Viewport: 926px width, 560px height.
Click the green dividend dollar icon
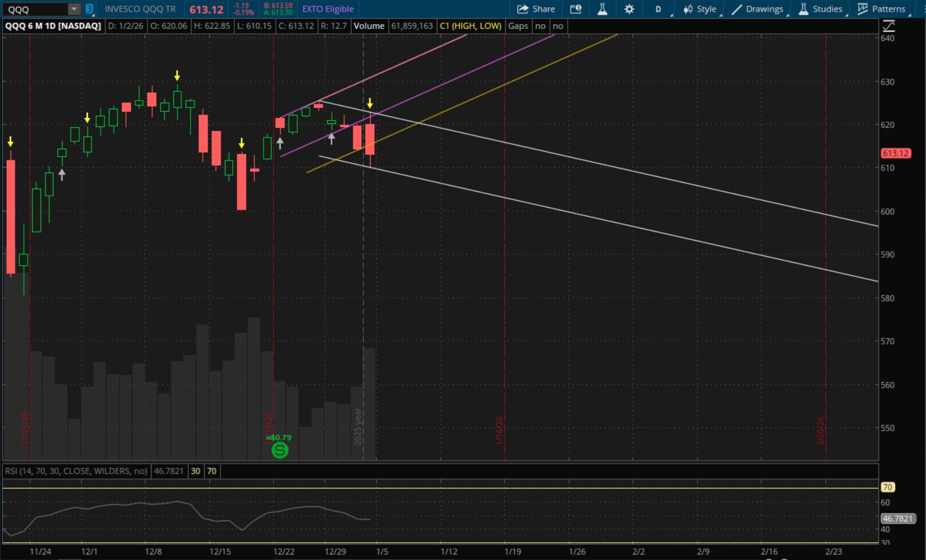pyautogui.click(x=280, y=450)
